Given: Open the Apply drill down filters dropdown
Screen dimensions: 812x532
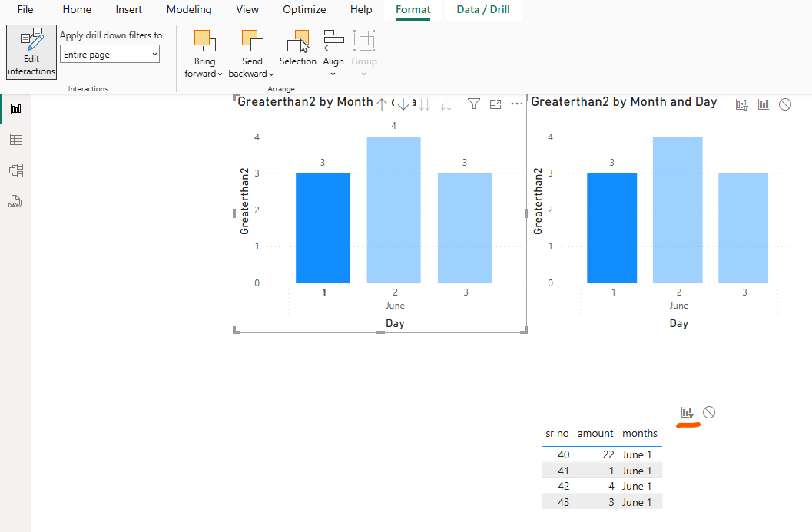Looking at the screenshot, I should (110, 55).
